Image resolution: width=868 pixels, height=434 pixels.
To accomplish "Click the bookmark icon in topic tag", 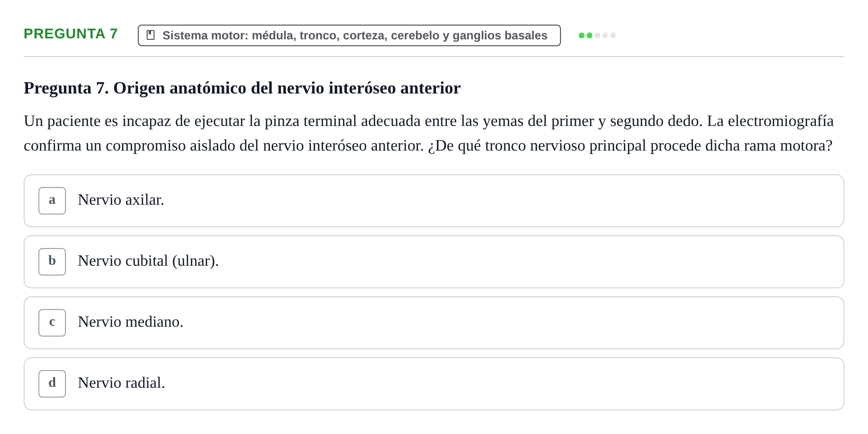I will pos(151,35).
